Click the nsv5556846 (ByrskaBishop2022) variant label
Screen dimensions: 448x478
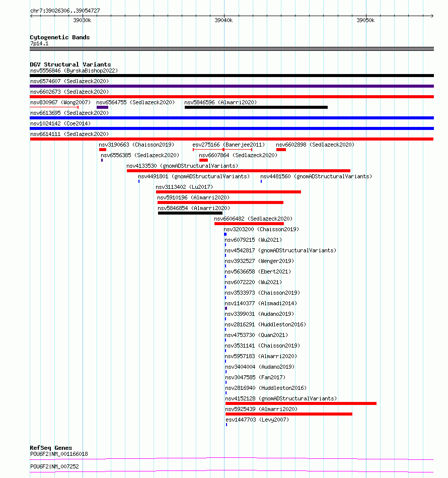click(x=74, y=71)
